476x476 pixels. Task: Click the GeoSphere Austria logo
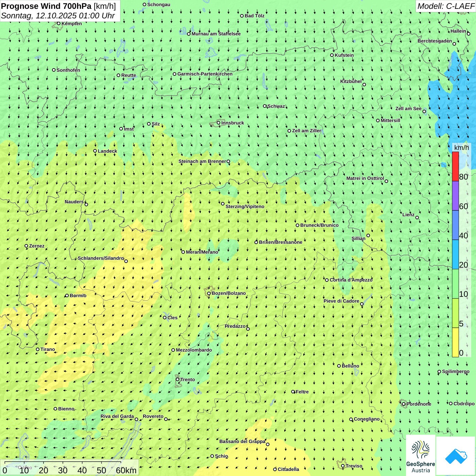click(421, 455)
